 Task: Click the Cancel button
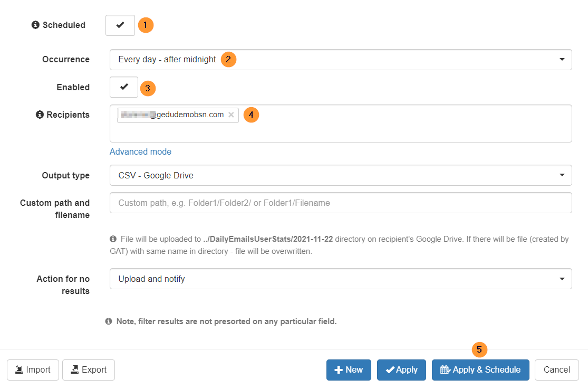(556, 369)
